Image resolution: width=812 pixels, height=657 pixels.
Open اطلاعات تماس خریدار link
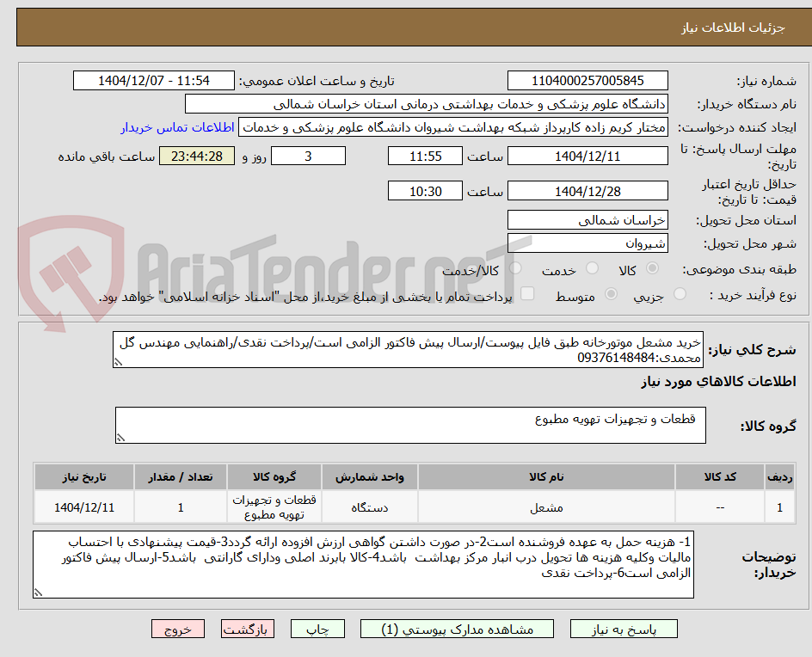click(177, 127)
